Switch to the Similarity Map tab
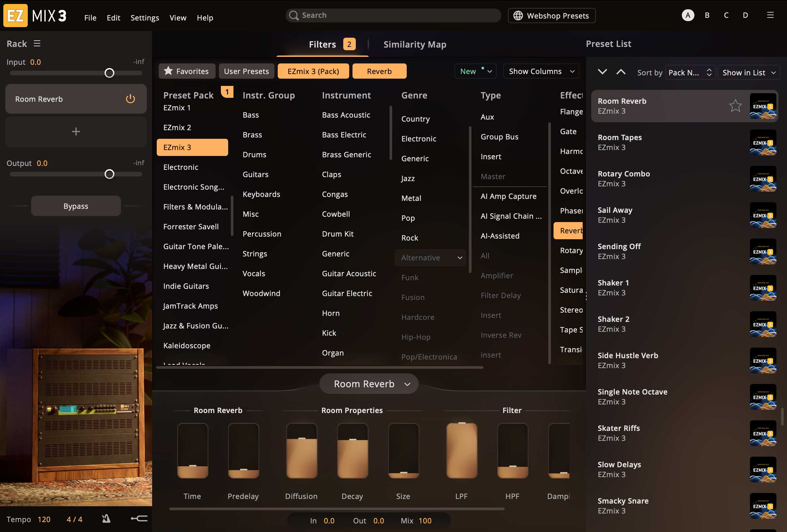The width and height of the screenshot is (787, 532). 414,44
